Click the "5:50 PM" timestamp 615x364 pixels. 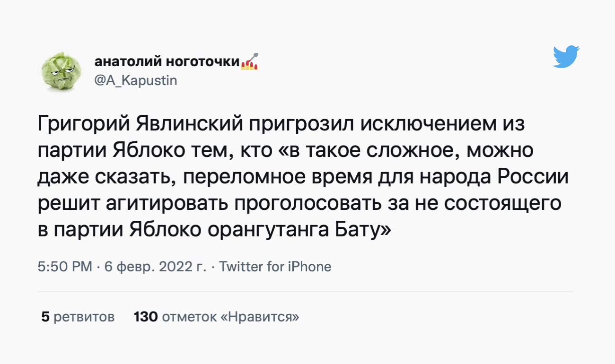[65, 267]
